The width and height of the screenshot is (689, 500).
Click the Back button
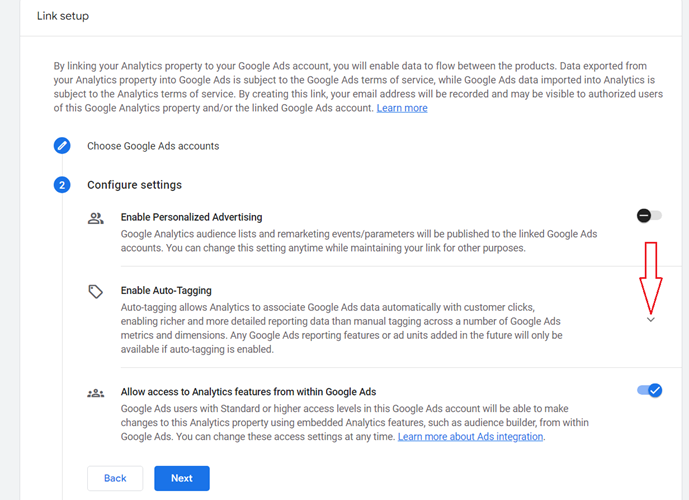click(x=115, y=478)
